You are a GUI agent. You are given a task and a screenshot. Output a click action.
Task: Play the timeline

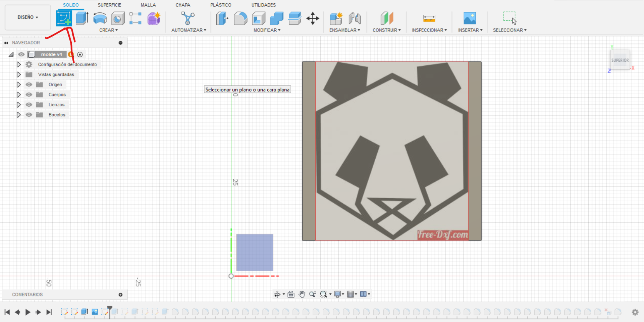tap(28, 312)
